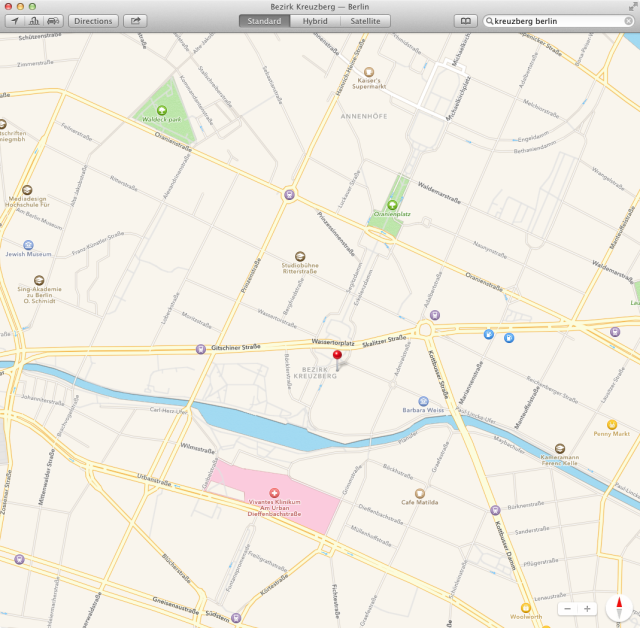The image size is (640, 628).
Task: Switch to Satellite map view
Action: tap(365, 21)
